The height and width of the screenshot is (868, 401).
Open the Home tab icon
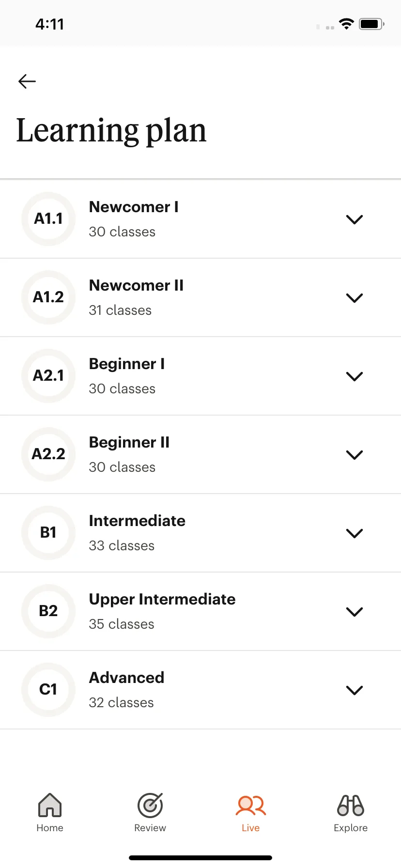[50, 805]
